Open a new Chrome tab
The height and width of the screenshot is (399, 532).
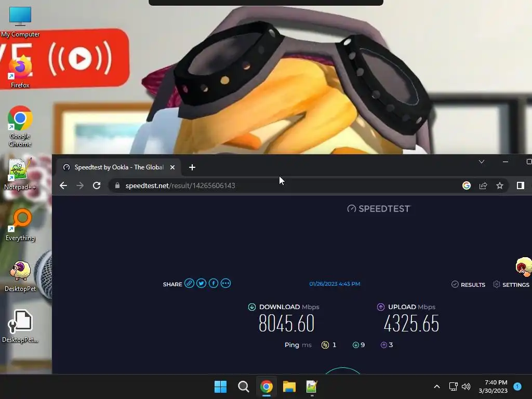pos(192,167)
